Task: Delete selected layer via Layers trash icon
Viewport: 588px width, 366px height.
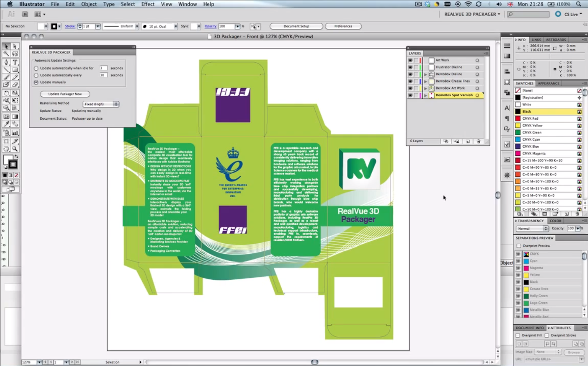Action: [479, 141]
